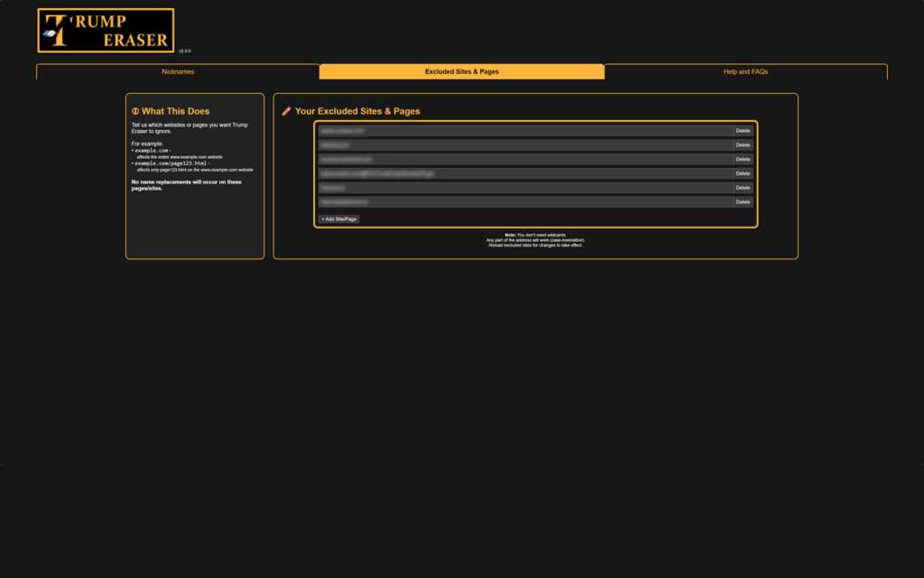Click the pencil icon beside Your Excluded Sites

[x=286, y=111]
